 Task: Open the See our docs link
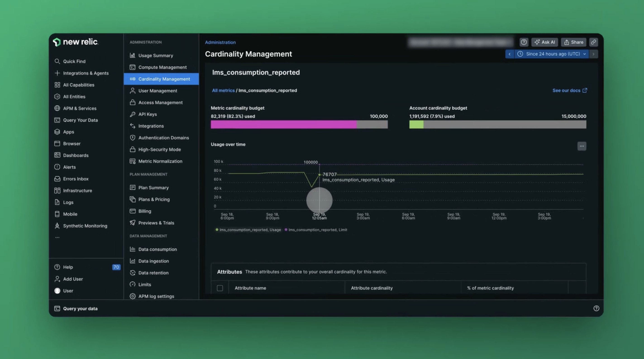click(570, 90)
